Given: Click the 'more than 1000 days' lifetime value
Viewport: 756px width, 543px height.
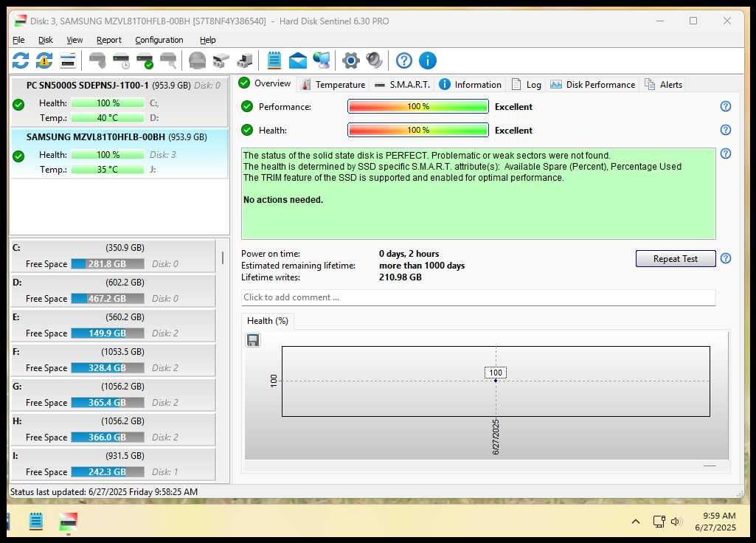Looking at the screenshot, I should click(x=422, y=266).
